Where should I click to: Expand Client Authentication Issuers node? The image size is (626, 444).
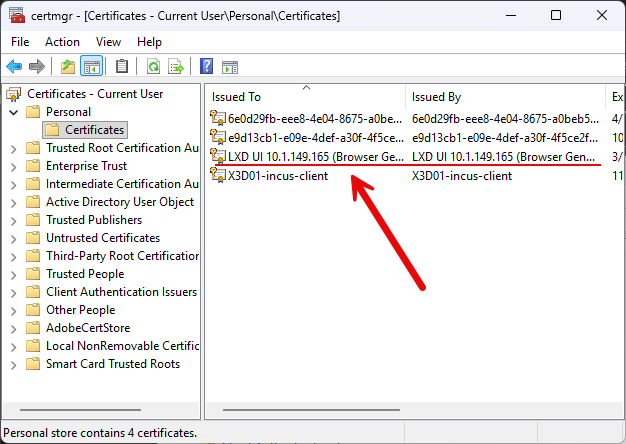click(x=14, y=293)
